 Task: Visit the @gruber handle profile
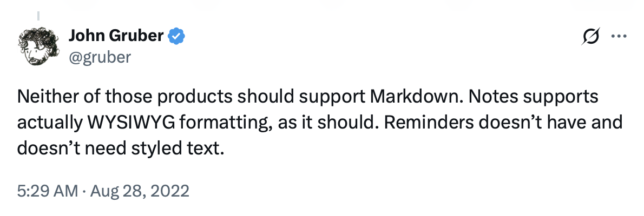click(x=100, y=57)
